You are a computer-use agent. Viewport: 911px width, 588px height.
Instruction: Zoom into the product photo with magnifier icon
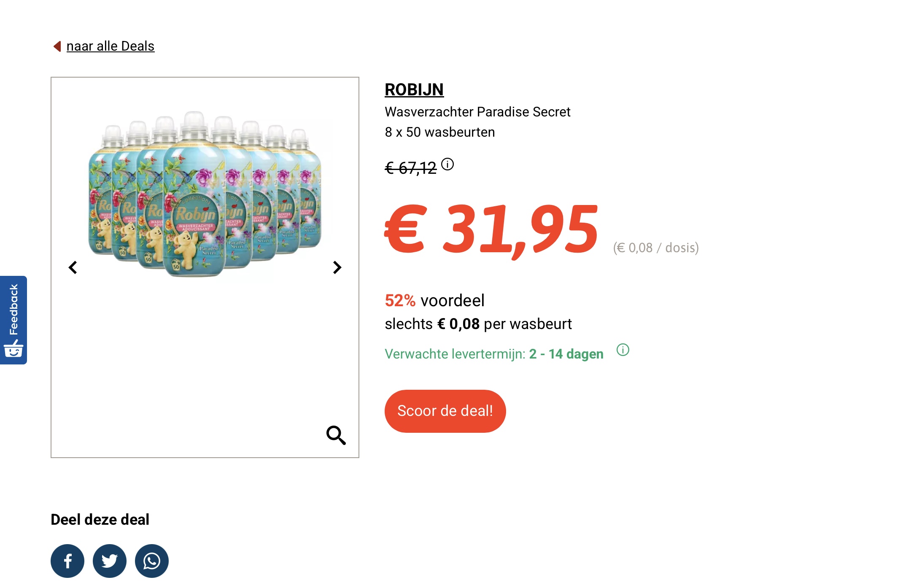335,436
